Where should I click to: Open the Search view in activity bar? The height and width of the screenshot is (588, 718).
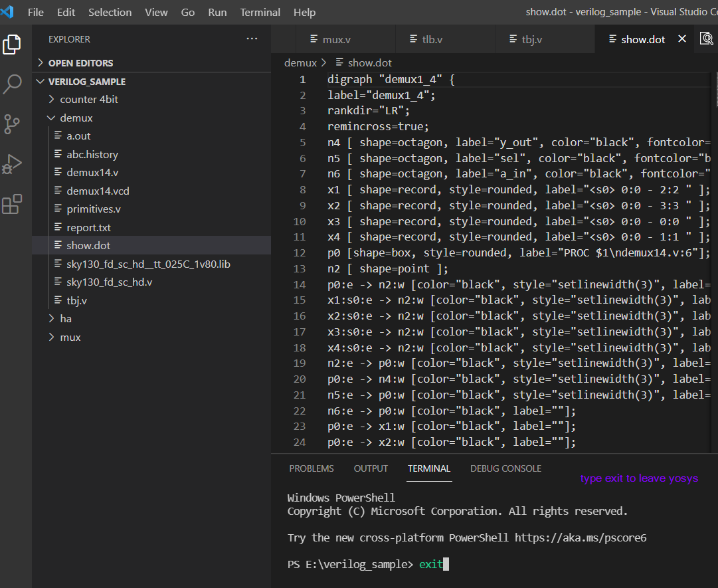pyautogui.click(x=12, y=84)
